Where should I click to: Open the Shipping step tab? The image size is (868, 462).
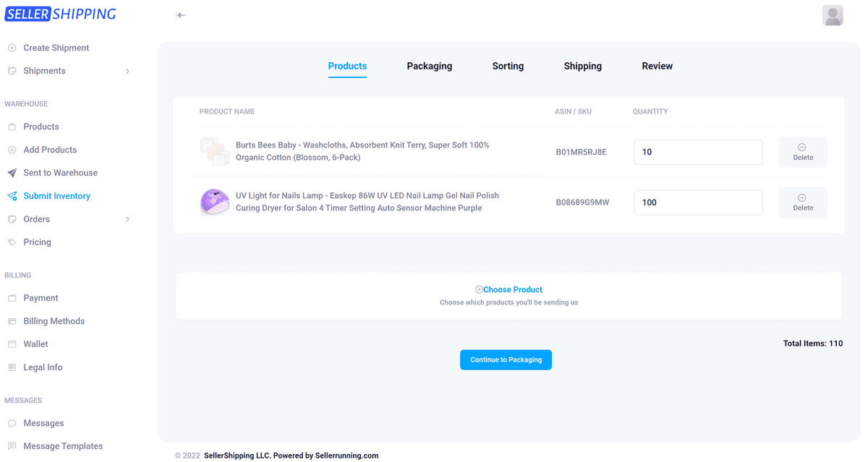(x=582, y=66)
